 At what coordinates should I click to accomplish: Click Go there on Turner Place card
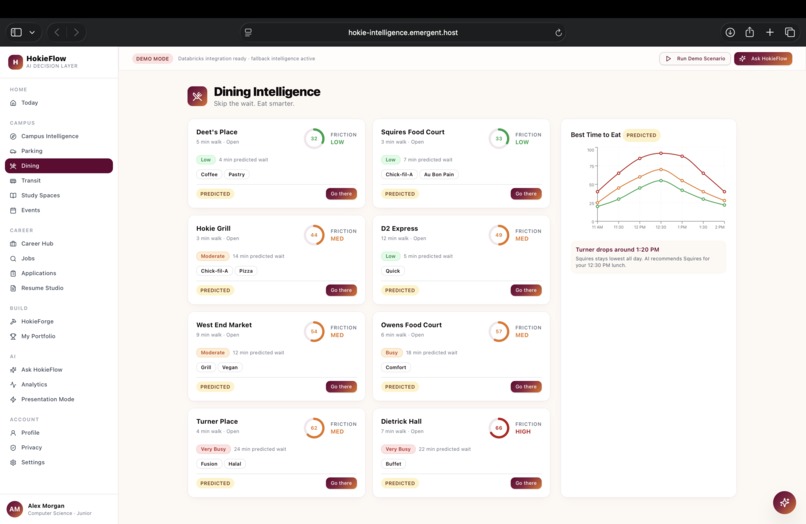[341, 483]
